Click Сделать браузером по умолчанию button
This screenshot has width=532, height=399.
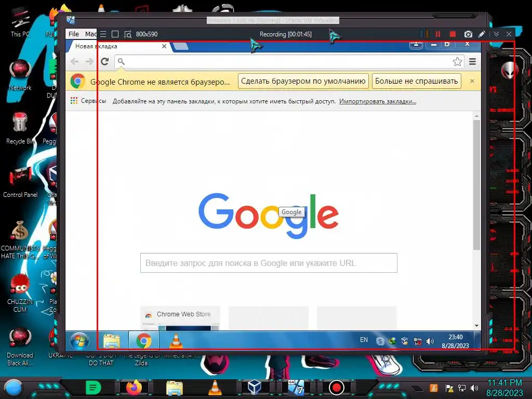tap(303, 81)
